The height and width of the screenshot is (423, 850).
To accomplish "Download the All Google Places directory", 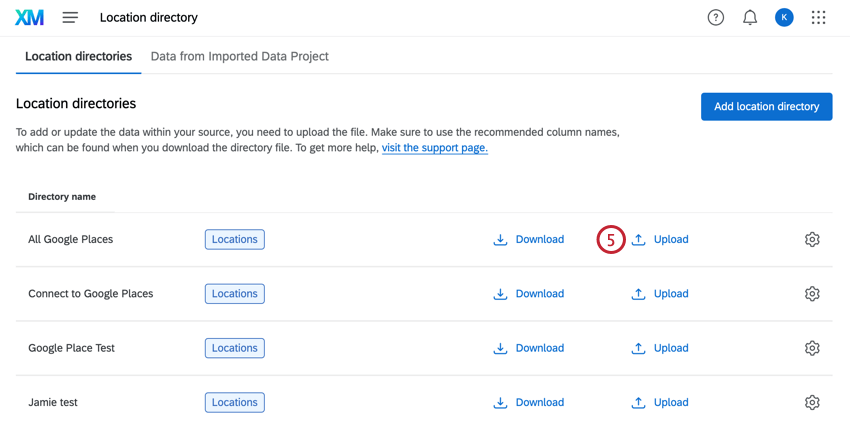I will click(529, 239).
